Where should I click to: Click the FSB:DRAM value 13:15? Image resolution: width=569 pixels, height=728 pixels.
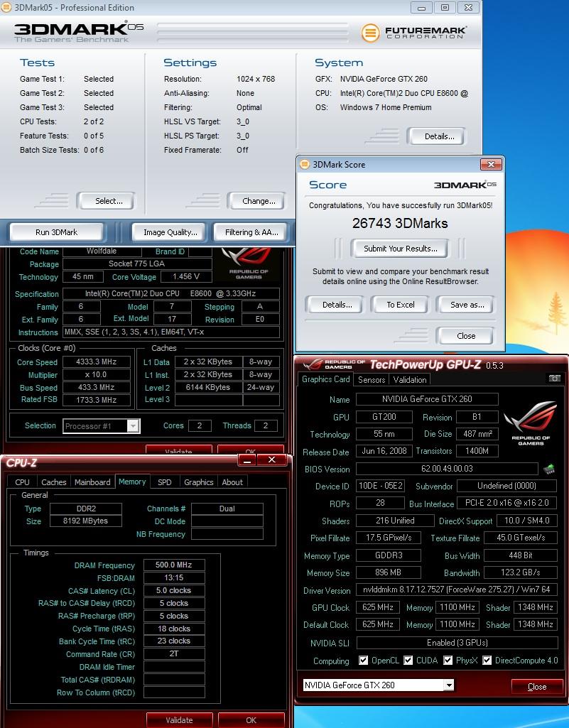[174, 577]
